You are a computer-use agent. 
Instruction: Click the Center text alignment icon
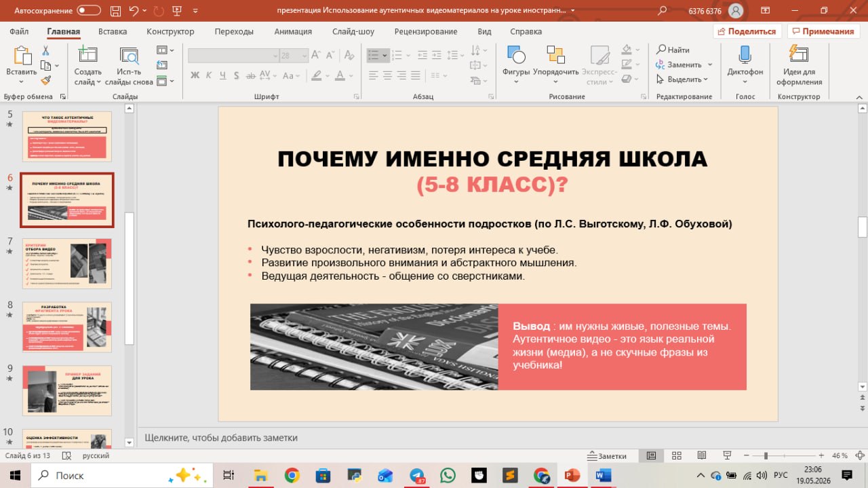[x=388, y=75]
